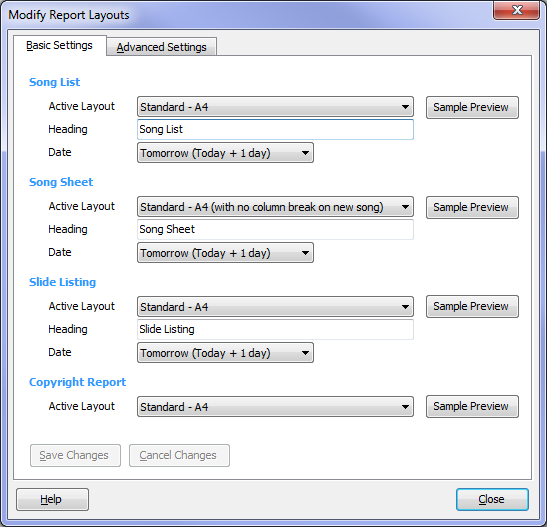Switch to the Advanced Settings tab

162,47
